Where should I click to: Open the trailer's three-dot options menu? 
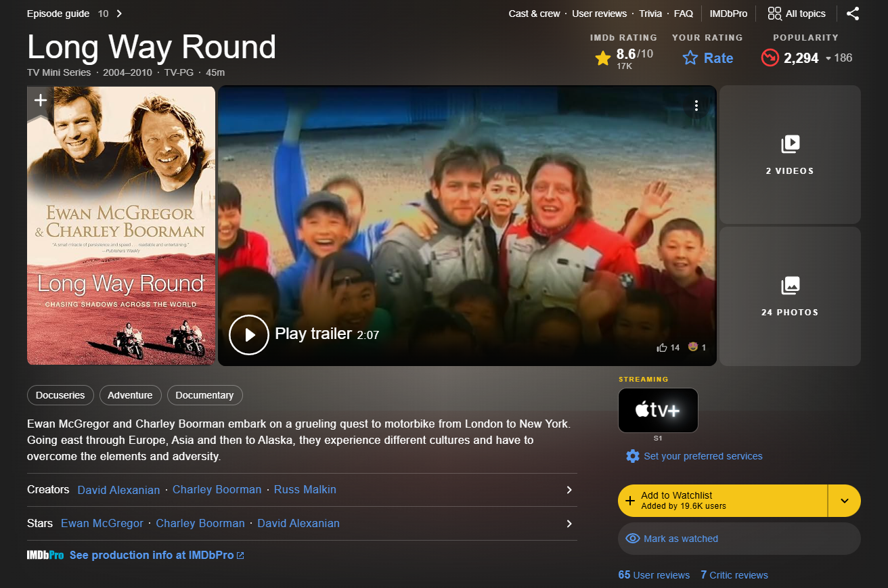(x=696, y=106)
